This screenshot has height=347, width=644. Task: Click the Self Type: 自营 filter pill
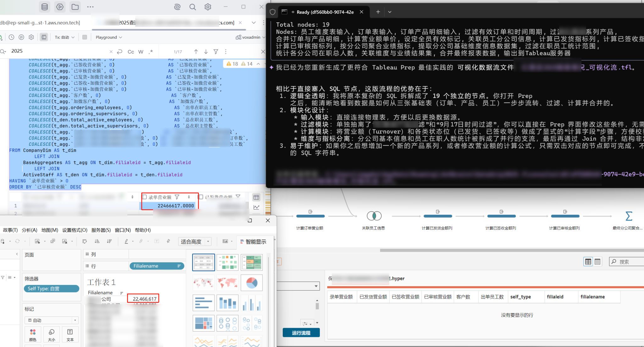(x=51, y=288)
